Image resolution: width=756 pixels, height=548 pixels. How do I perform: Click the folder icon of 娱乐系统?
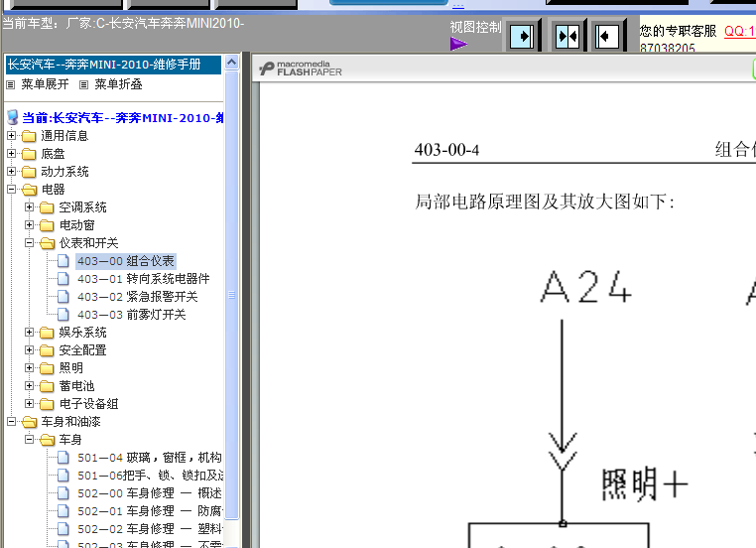pos(47,333)
